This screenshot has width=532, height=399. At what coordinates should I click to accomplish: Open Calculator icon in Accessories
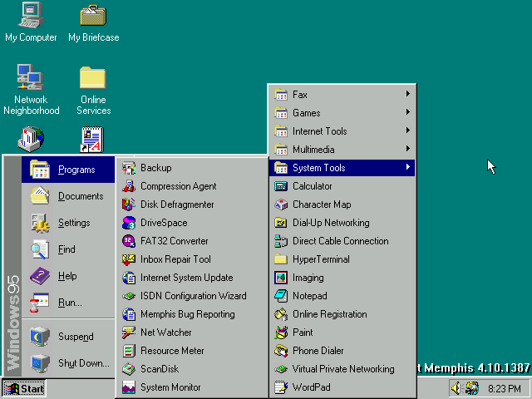point(281,186)
